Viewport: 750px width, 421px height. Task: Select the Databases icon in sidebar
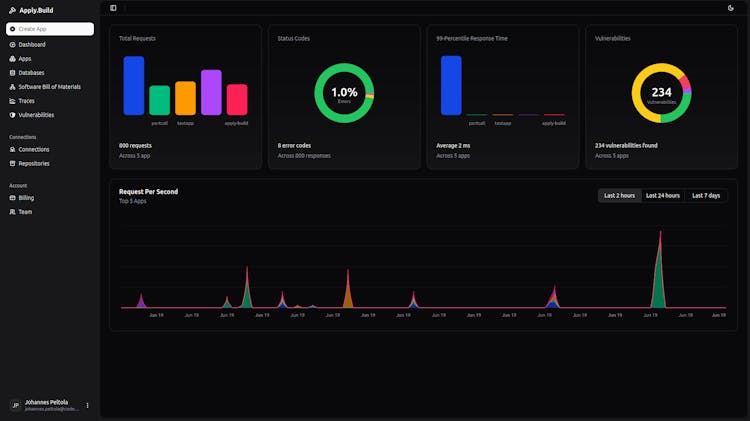point(12,73)
